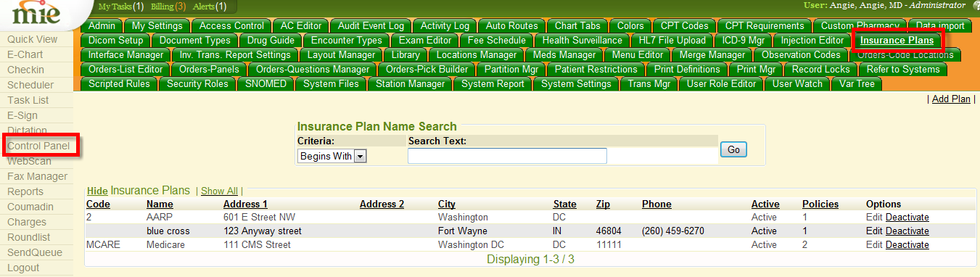This screenshot has width=980, height=277.
Task: Open Task List from sidebar
Action: [28, 100]
